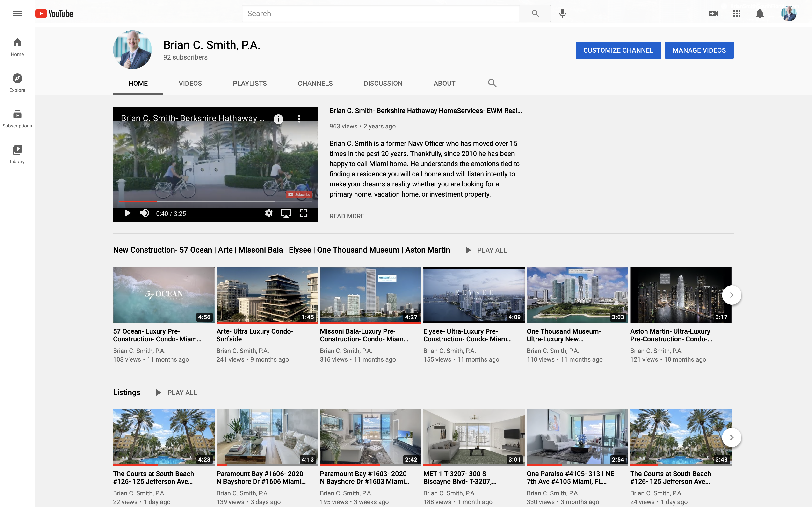Play the featured channel video
This screenshot has width=812, height=507.
pyautogui.click(x=127, y=213)
